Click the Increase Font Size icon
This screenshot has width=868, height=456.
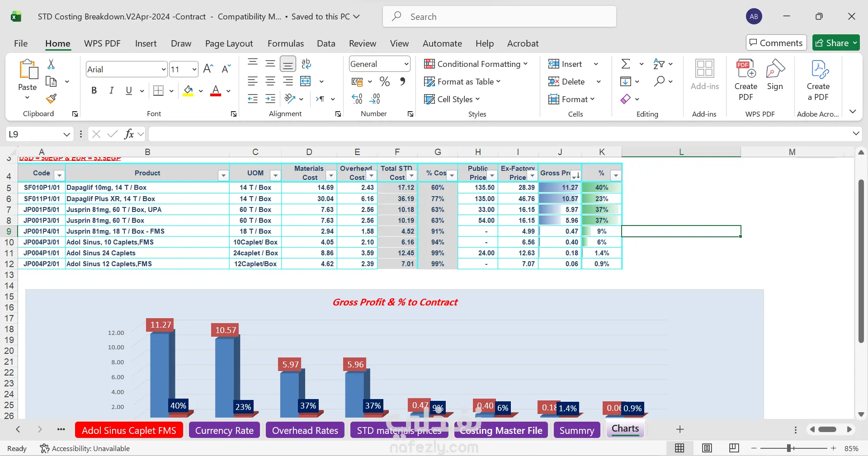pos(208,69)
